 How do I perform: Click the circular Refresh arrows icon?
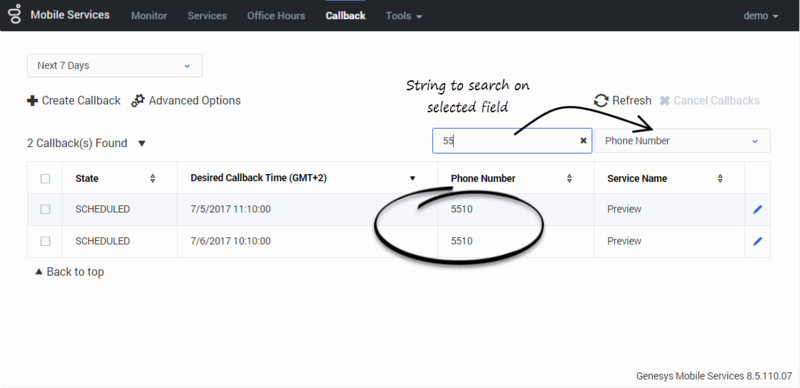602,101
